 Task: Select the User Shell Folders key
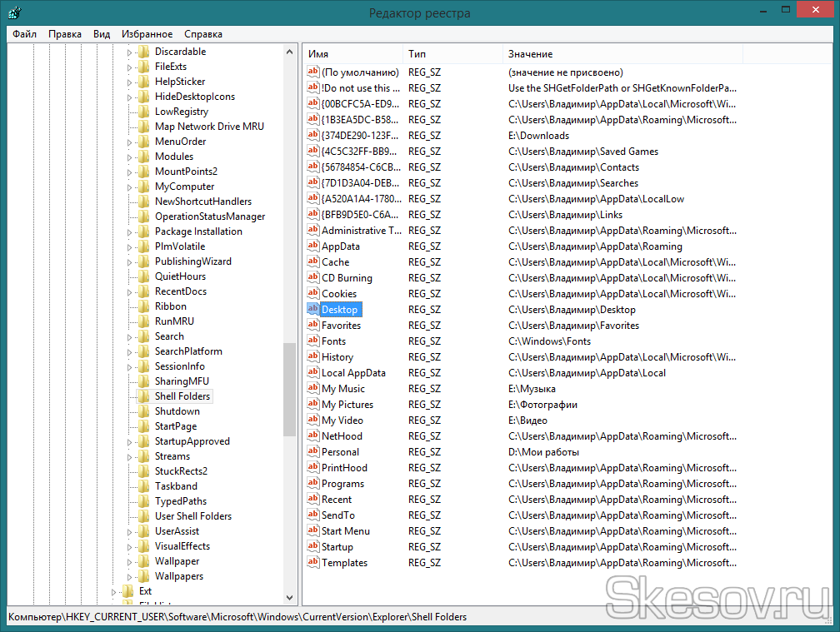click(x=193, y=516)
